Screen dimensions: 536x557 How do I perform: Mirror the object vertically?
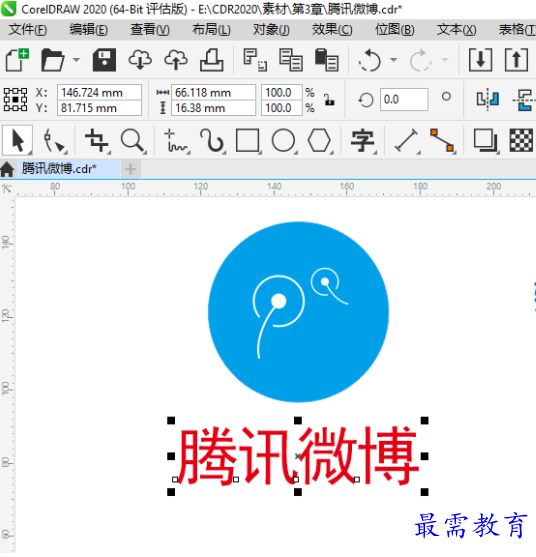pyautogui.click(x=524, y=99)
